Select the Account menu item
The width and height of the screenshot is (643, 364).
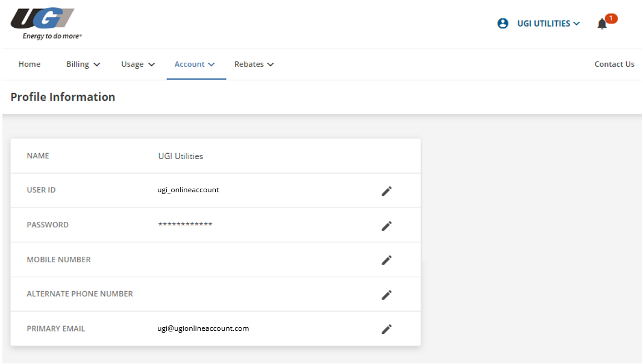click(189, 64)
